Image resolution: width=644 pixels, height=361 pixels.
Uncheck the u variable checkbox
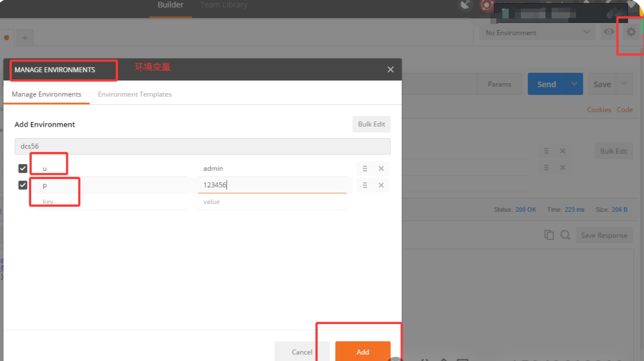[23, 168]
